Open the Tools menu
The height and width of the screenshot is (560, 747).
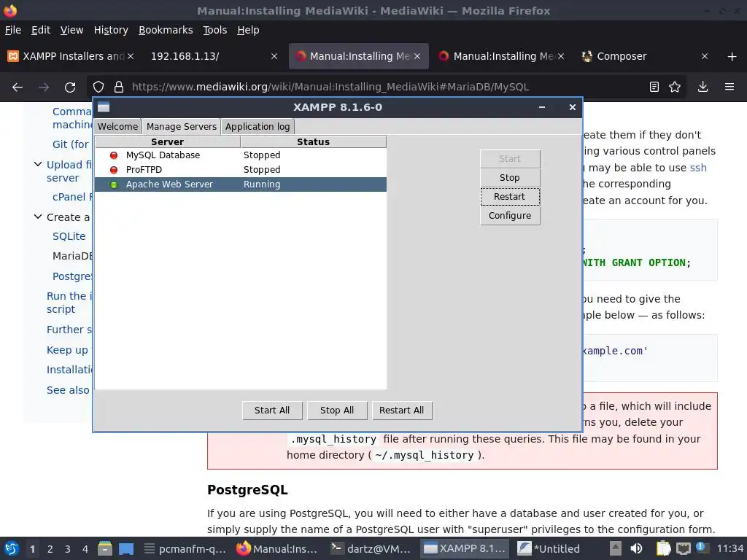coord(215,30)
